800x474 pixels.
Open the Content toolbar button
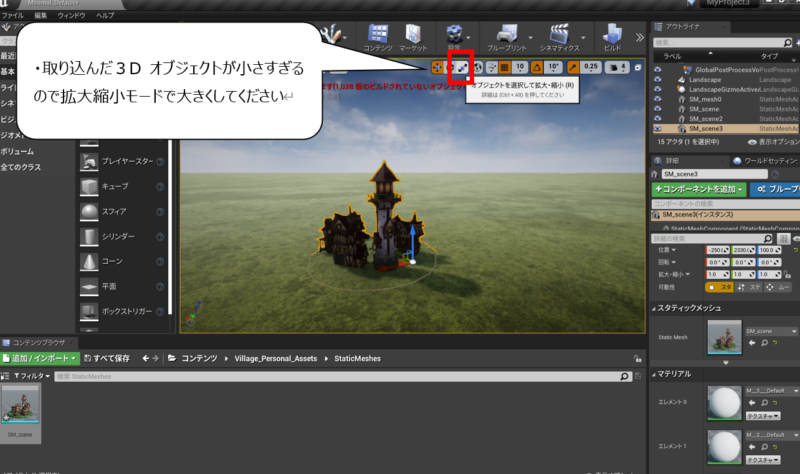point(378,37)
